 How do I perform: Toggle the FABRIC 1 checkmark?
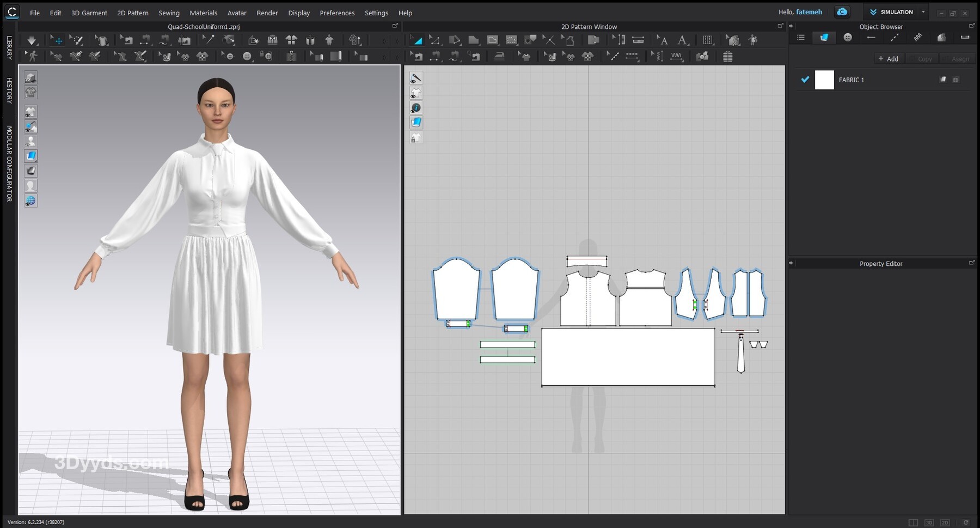pyautogui.click(x=805, y=80)
